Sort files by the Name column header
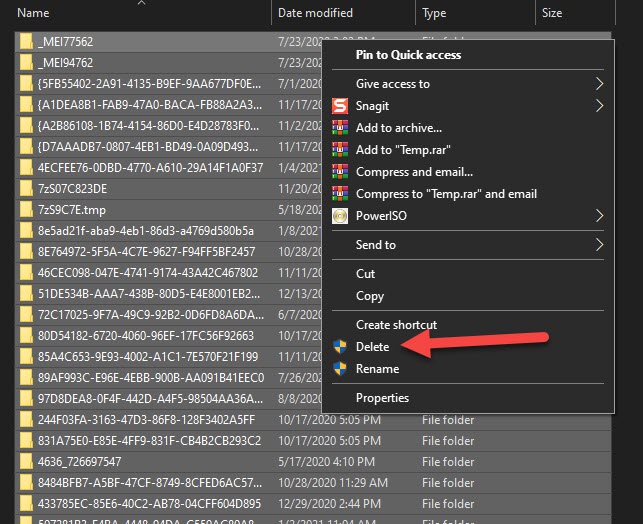The width and height of the screenshot is (643, 524). point(34,13)
